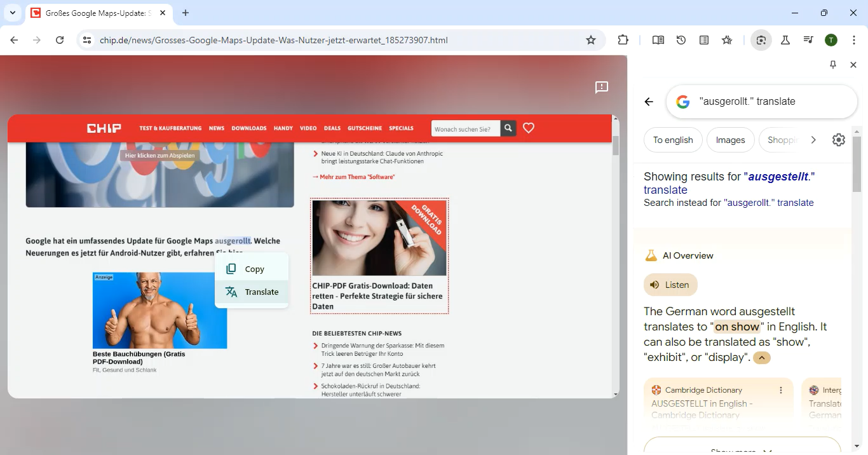This screenshot has width=868, height=455.
Task: Search instead for "ausgerollt." translate
Action: (768, 203)
